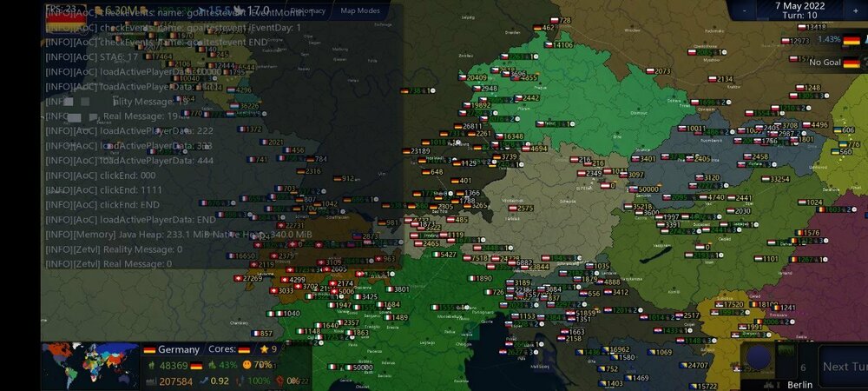868x391 pixels.
Task: Select the Croatian army of 51859
Action: (582, 314)
